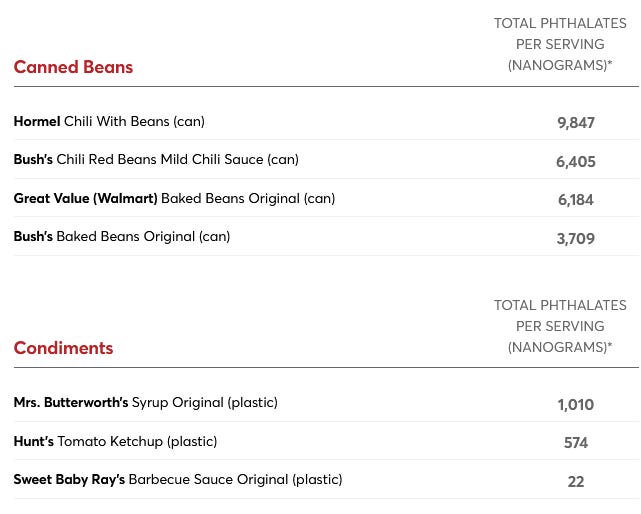Click the bold Hormel brand name
Screen dimensions: 641x514
(x=37, y=121)
